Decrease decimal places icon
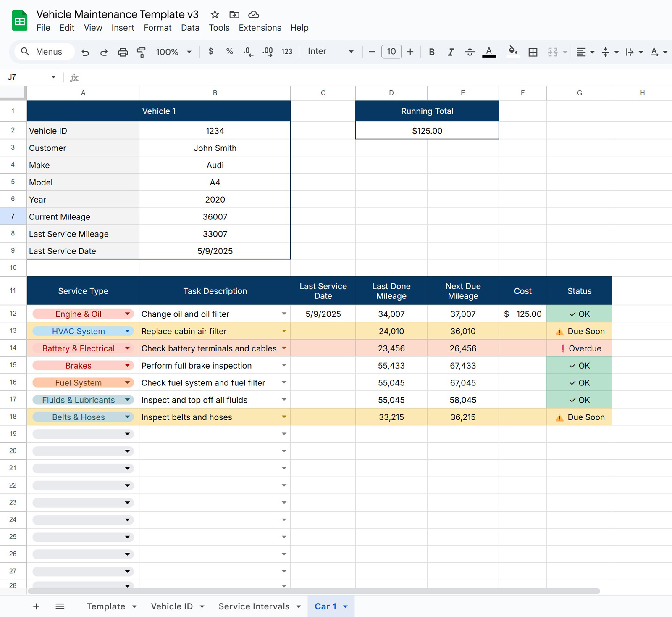This screenshot has height=617, width=672. 248,52
